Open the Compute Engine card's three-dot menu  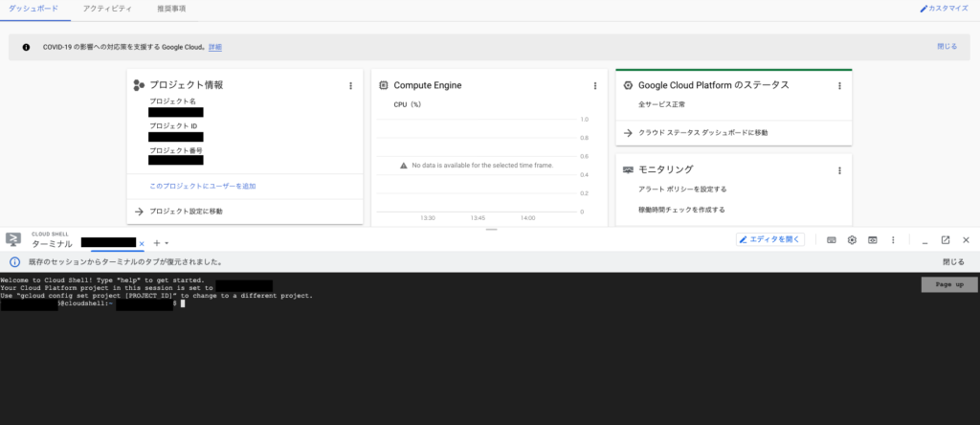point(595,85)
